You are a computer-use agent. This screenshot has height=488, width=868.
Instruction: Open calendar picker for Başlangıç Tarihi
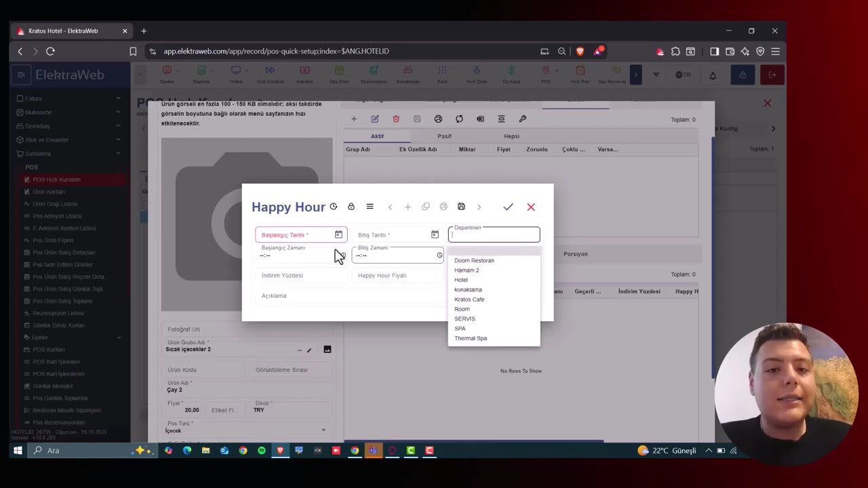coord(338,235)
